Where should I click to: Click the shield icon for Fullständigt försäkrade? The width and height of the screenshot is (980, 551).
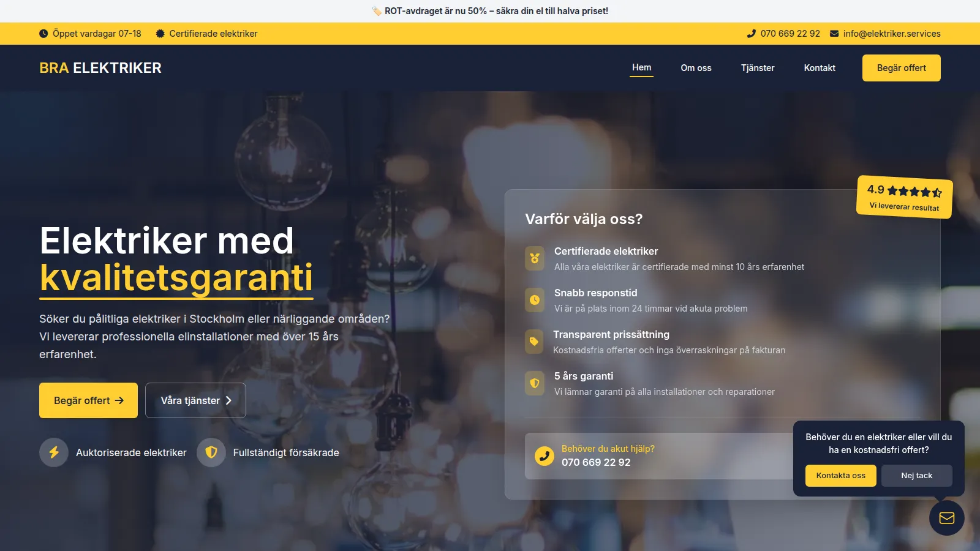click(x=211, y=452)
